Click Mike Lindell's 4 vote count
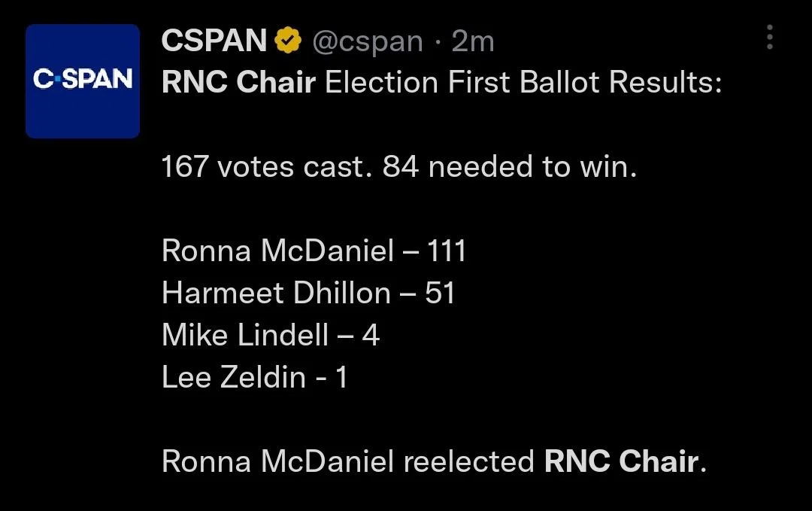Screen dimensions: 812x511 click(371, 336)
